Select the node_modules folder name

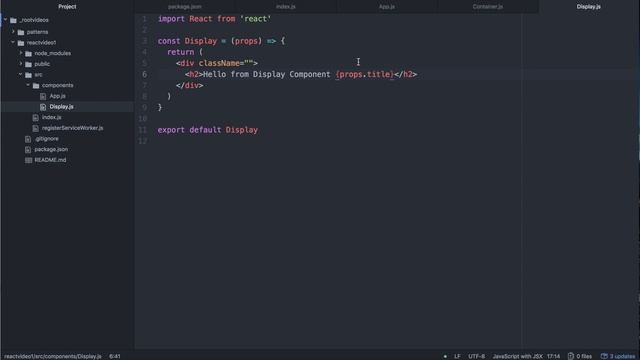[53, 53]
